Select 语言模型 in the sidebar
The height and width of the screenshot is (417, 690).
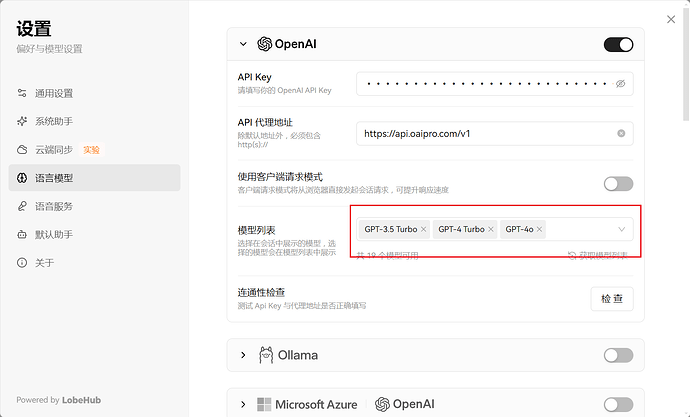94,178
